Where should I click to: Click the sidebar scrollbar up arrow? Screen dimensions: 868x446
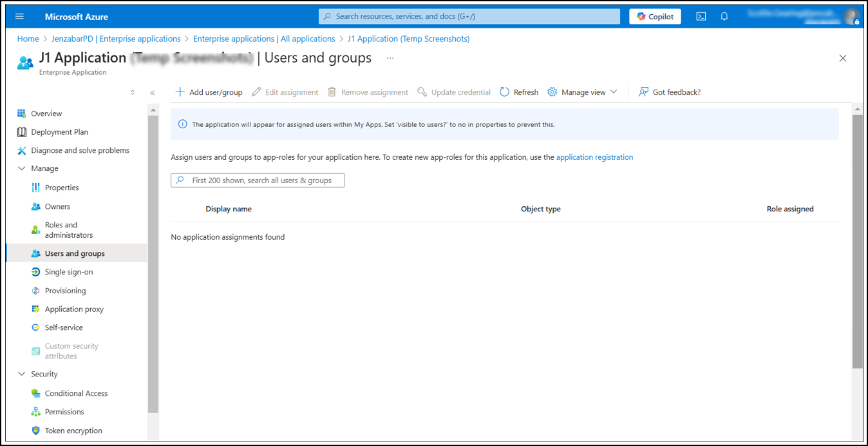[x=153, y=110]
